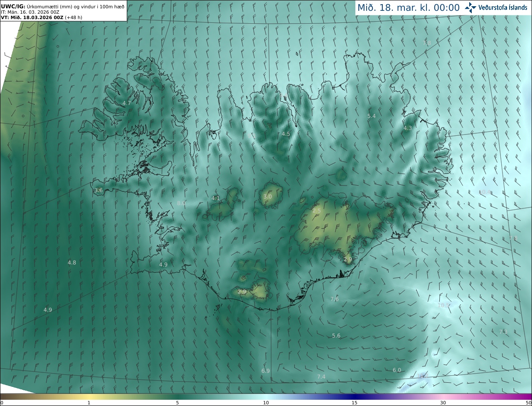The width and height of the screenshot is (532, 406).
Task: Click the color scale tick labeled 1
Action: click(x=89, y=403)
